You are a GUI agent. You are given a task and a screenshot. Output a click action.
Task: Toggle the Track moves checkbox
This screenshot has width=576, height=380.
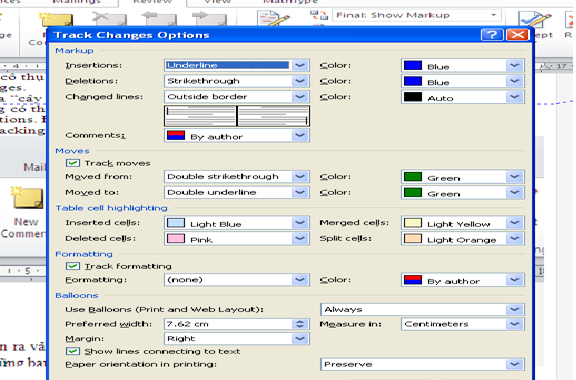point(73,163)
